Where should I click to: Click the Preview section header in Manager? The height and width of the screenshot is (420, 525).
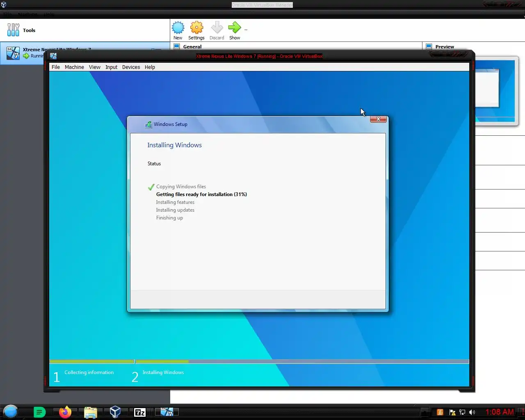[x=445, y=47]
